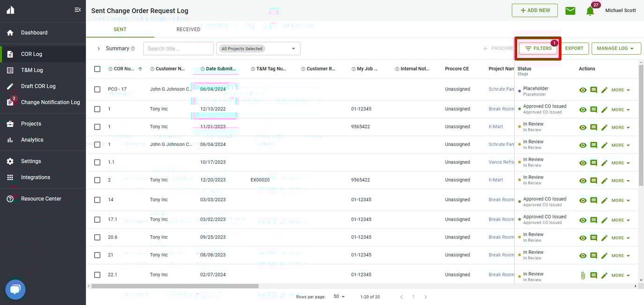Open the chat support bubble
This screenshot has width=644, height=305.
click(x=15, y=289)
